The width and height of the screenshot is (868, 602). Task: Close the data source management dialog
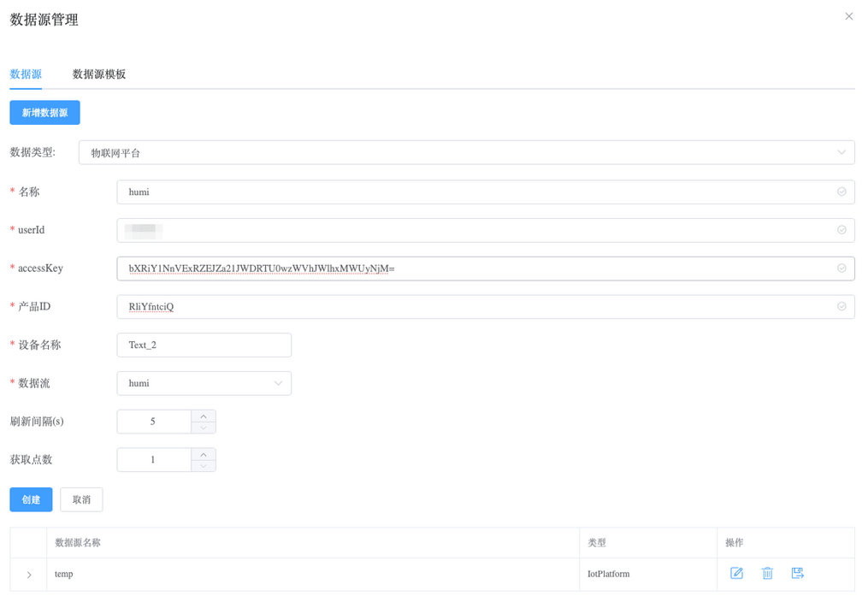pyautogui.click(x=848, y=16)
